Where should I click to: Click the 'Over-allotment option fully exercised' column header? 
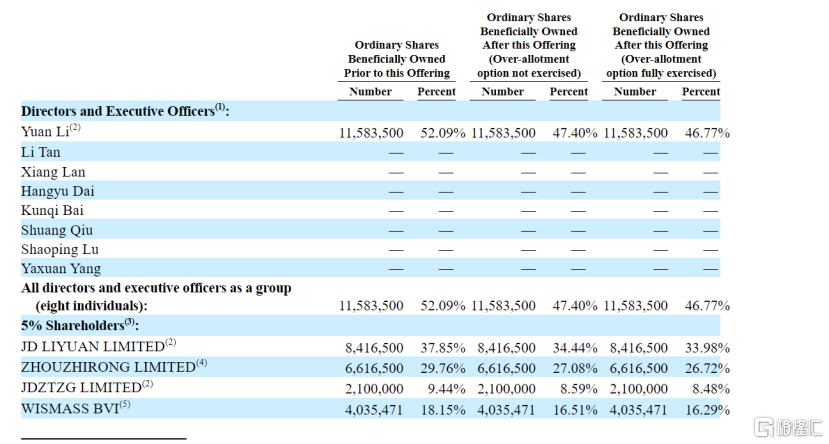click(661, 45)
